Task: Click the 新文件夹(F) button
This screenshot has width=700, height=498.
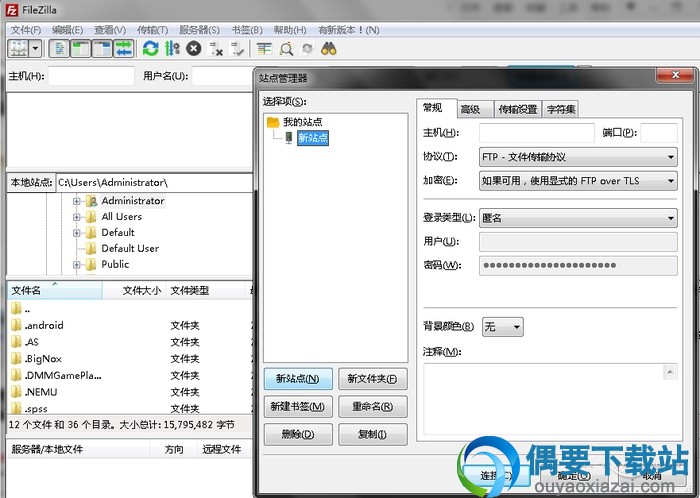Action: coord(373,379)
